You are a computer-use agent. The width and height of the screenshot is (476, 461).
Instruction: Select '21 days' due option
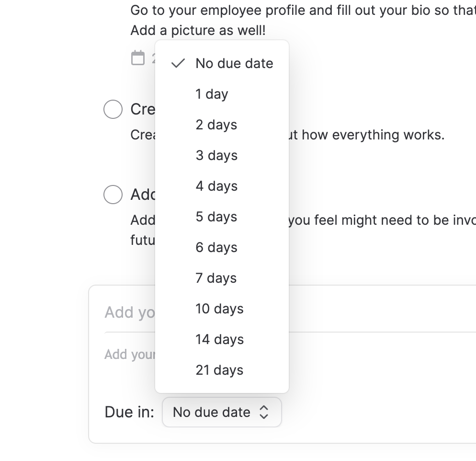[x=219, y=370]
